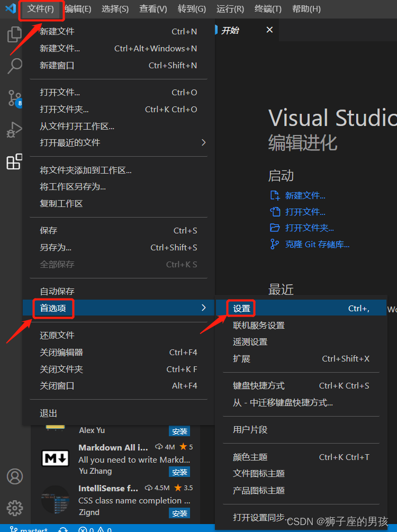This screenshot has height=532, width=397.
Task: Open the 运行(R) menu
Action: (x=230, y=9)
